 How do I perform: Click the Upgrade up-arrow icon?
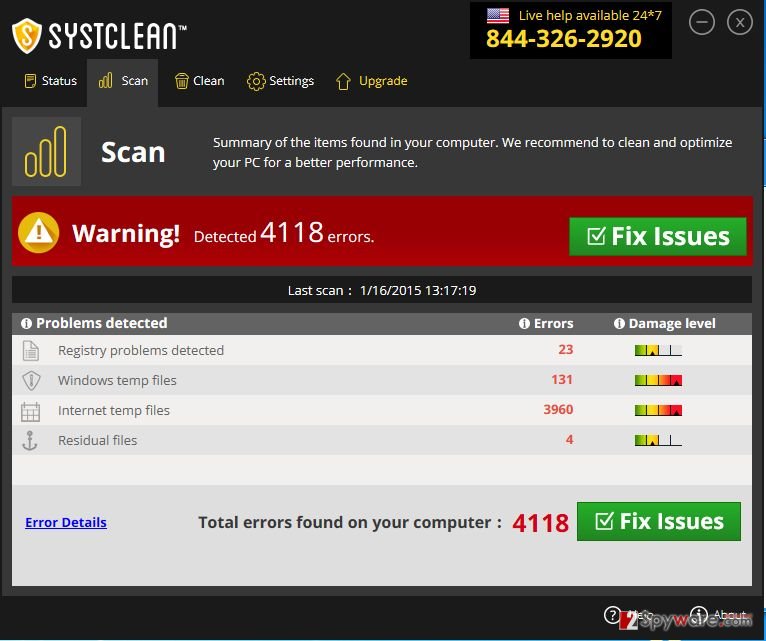pyautogui.click(x=343, y=81)
